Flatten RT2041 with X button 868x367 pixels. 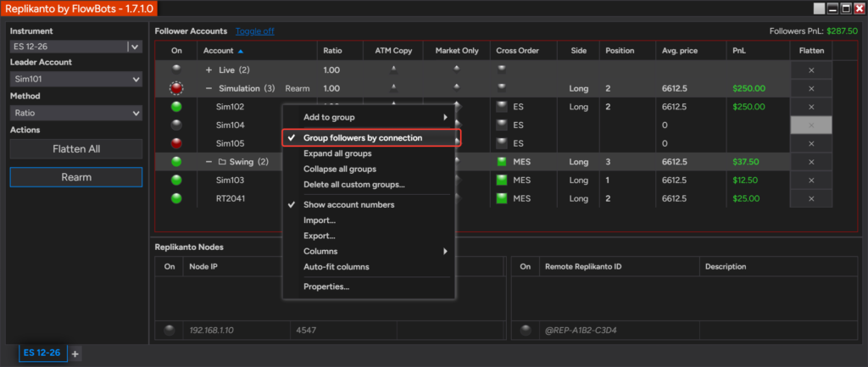(x=811, y=198)
